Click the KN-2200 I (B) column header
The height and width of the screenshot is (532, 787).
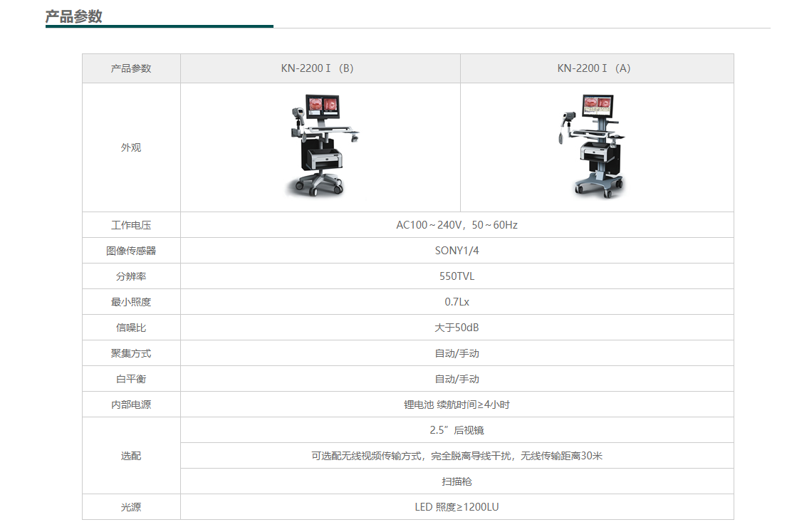click(x=317, y=68)
